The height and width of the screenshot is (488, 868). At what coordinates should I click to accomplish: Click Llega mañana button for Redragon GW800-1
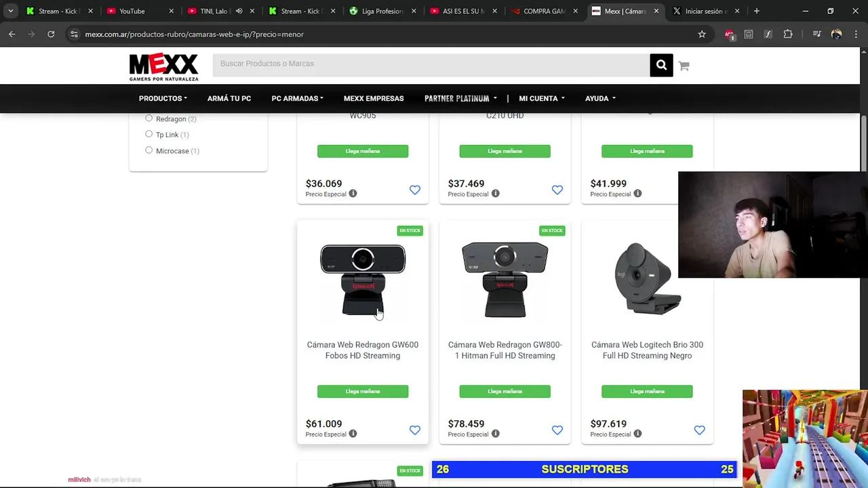tap(505, 391)
